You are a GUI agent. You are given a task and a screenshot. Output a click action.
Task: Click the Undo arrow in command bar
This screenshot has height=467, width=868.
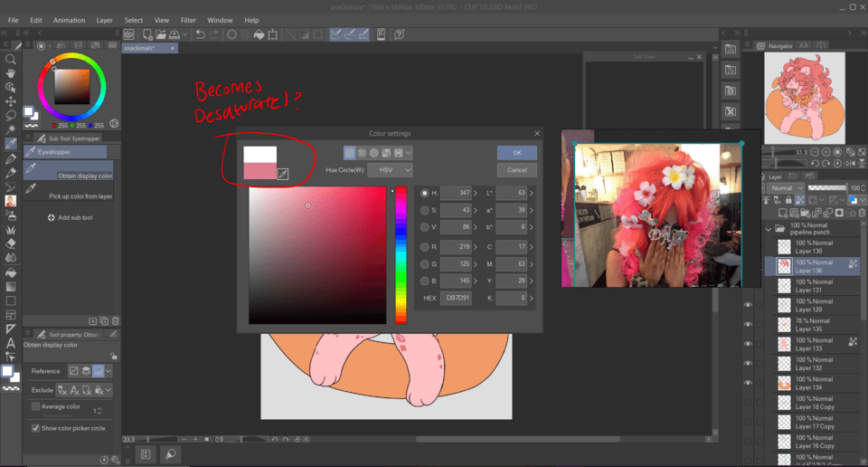(201, 34)
